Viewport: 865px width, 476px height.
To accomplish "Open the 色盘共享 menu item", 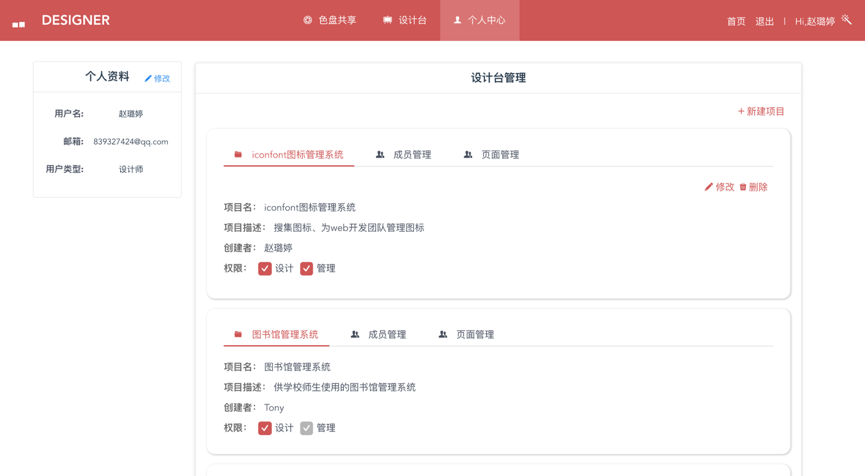I will (329, 20).
